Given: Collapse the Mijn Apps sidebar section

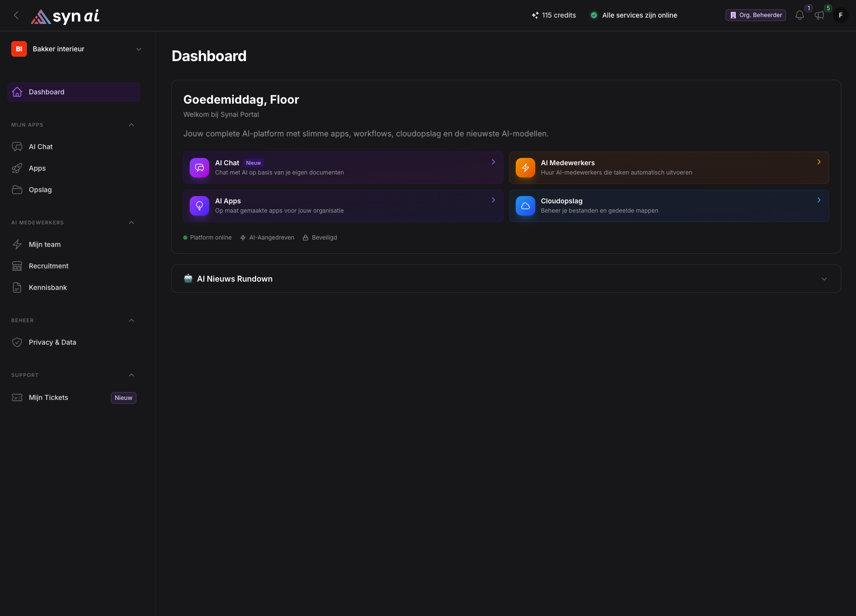Looking at the screenshot, I should tap(131, 125).
